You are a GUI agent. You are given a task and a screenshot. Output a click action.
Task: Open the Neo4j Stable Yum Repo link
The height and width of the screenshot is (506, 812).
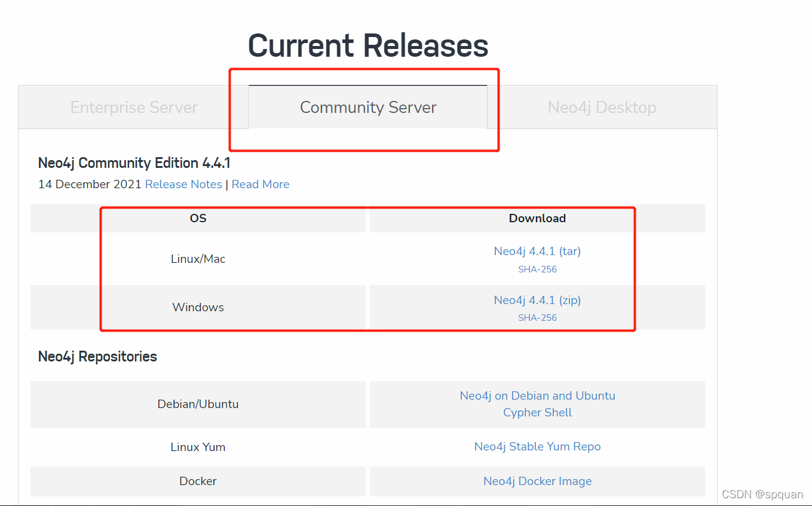537,446
